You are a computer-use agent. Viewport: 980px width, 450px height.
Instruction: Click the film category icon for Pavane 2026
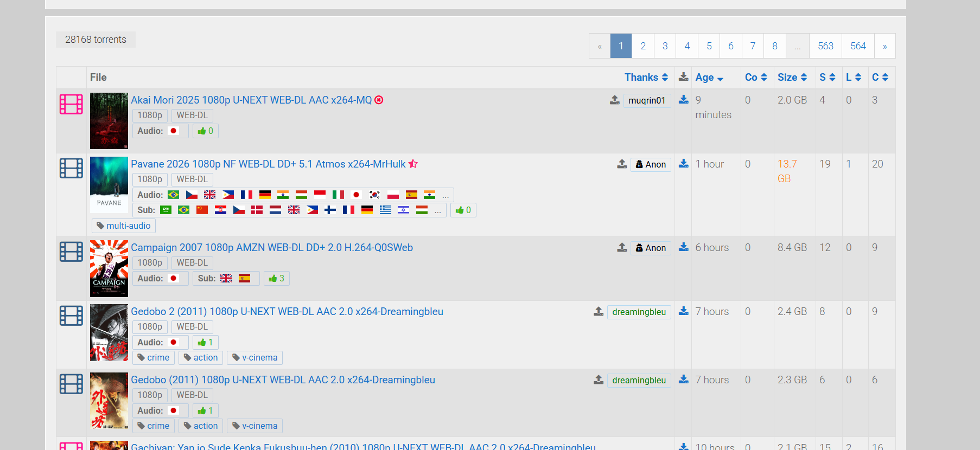[71, 168]
